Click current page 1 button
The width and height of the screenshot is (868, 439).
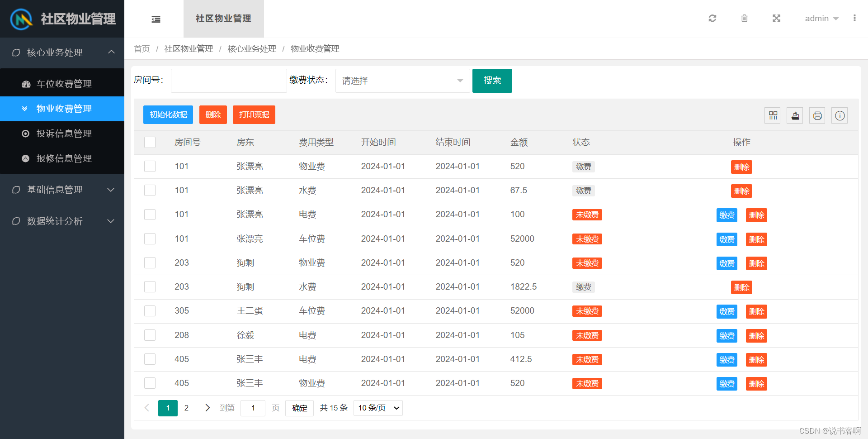[x=168, y=408]
